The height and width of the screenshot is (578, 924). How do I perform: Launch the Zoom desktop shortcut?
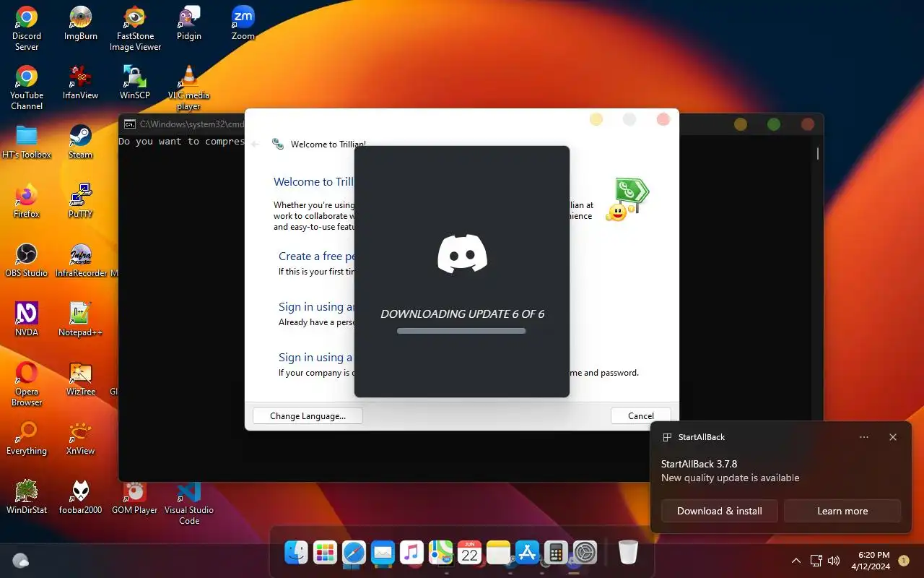tap(243, 24)
